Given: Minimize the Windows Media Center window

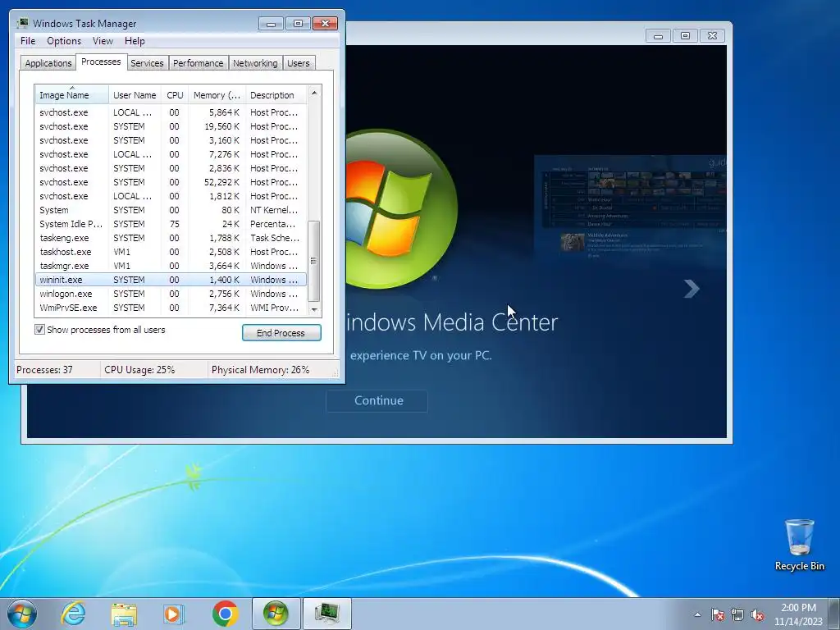Looking at the screenshot, I should click(x=659, y=36).
